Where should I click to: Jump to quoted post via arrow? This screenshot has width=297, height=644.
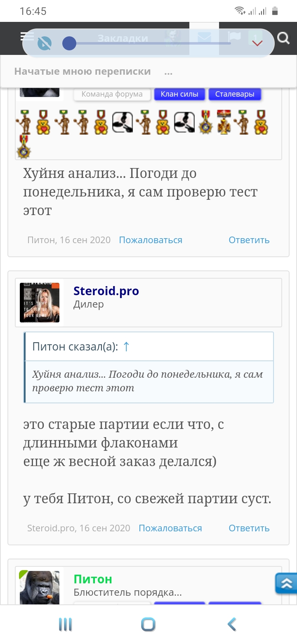pyautogui.click(x=127, y=347)
